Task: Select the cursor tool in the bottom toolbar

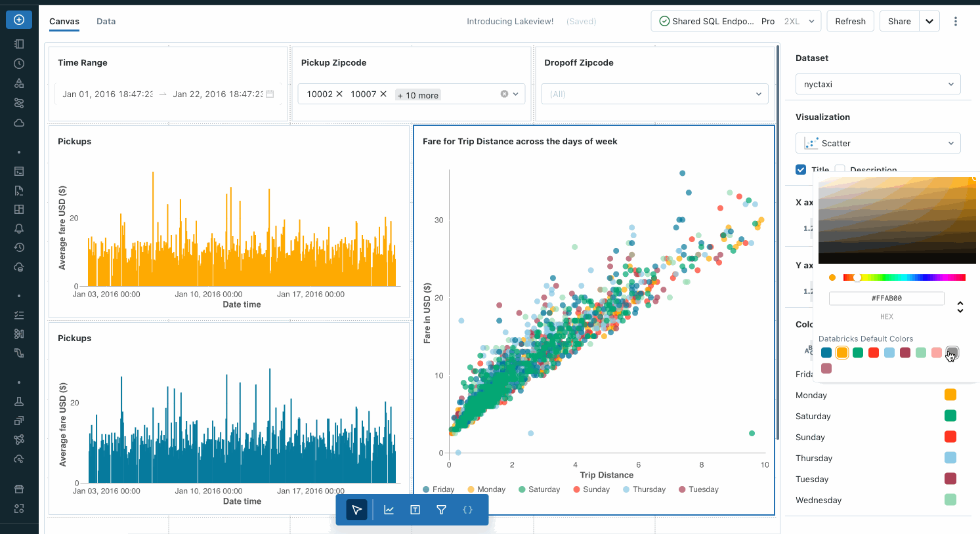Action: coord(356,510)
